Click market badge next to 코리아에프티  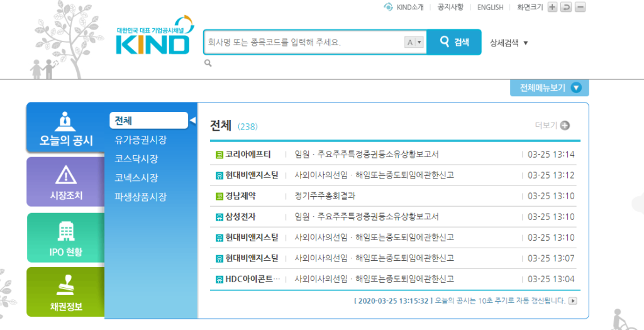pyautogui.click(x=219, y=155)
